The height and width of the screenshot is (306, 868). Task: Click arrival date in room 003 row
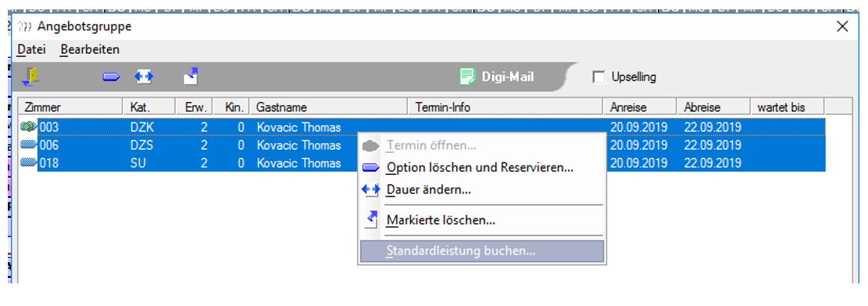(639, 128)
